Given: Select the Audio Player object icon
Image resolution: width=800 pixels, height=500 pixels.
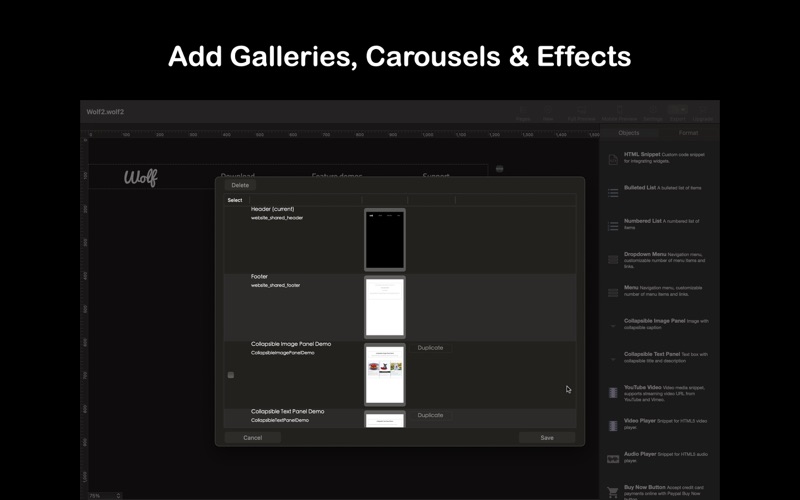Looking at the screenshot, I should pos(613,459).
